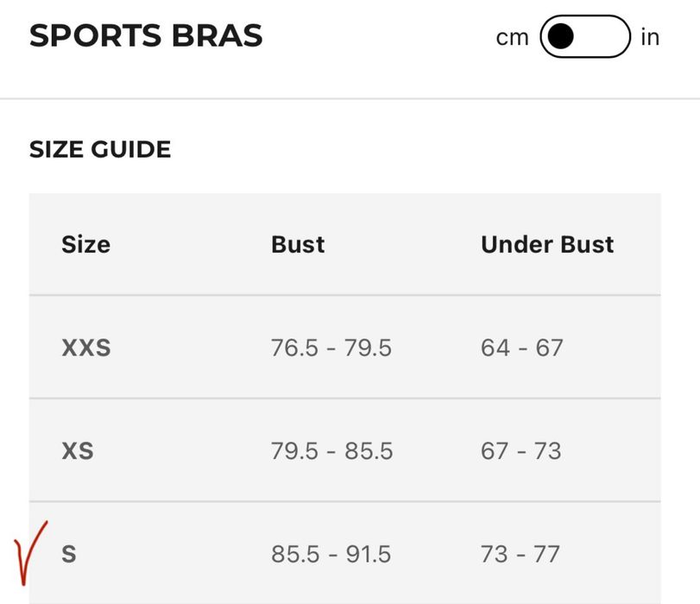Click the XS bust value 79.5 - 85.5
The image size is (700, 604).
pos(331,451)
